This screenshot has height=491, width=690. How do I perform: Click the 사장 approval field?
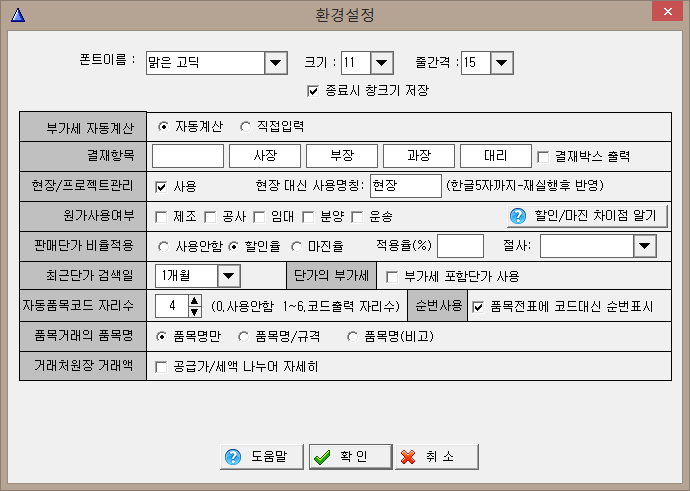click(x=265, y=156)
